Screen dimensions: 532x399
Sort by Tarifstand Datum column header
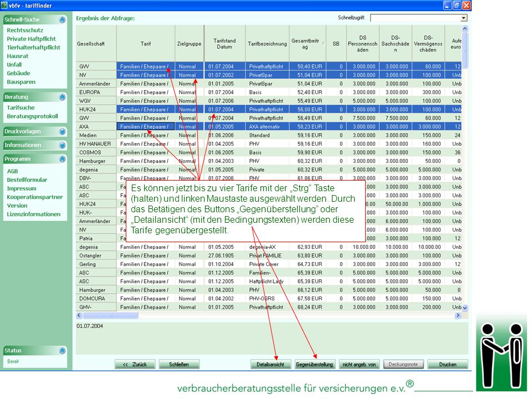click(224, 44)
